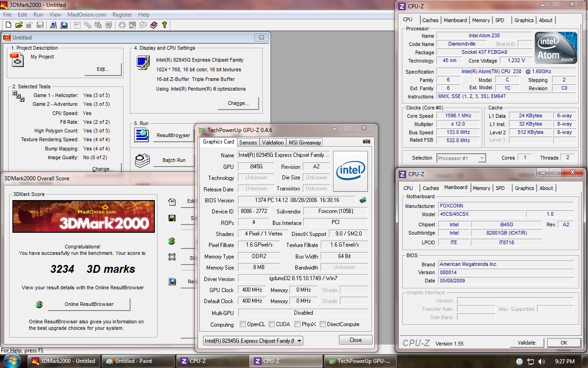Viewport: 588px width, 368px height.
Task: Click the blue atom icon in Overall Score window
Action: click(172, 257)
